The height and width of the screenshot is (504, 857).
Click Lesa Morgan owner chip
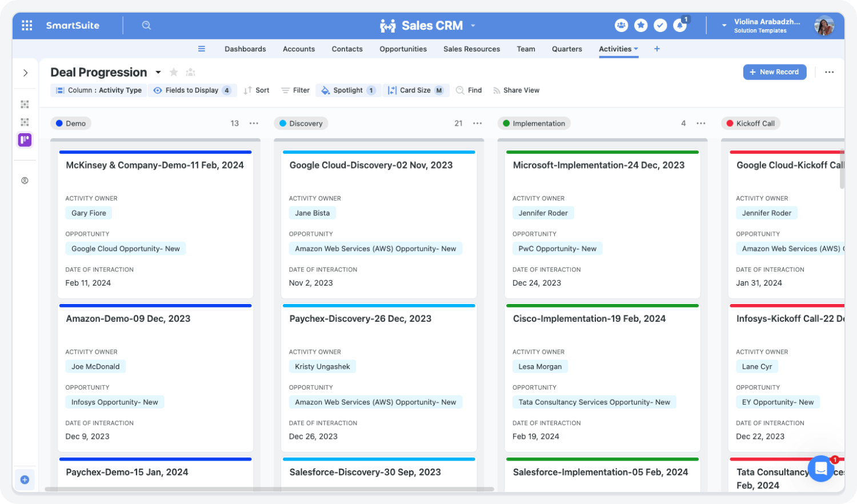click(540, 367)
